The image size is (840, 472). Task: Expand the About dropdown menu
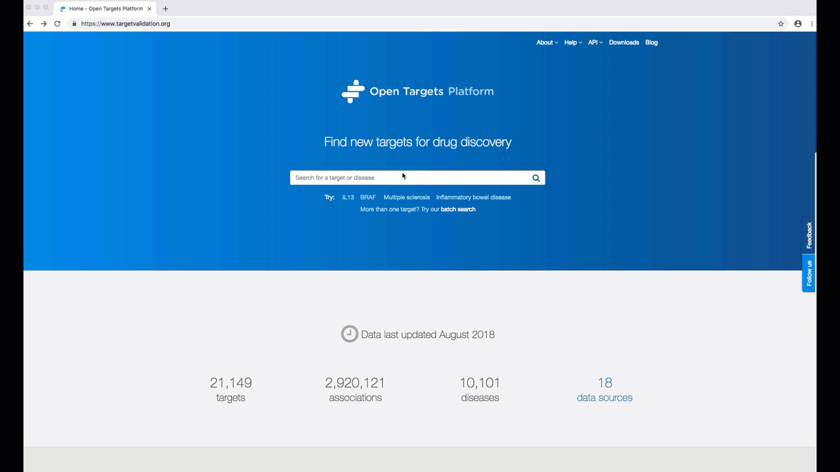[547, 42]
